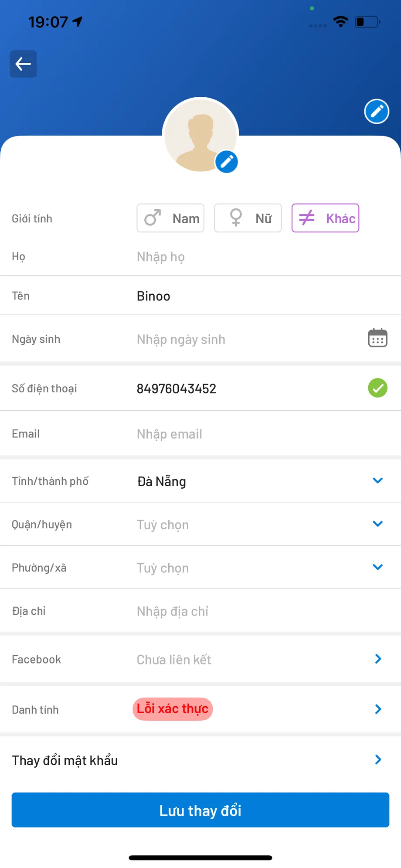Expand the Quận/huyện dropdown
This screenshot has height=868, width=401.
pyautogui.click(x=377, y=524)
